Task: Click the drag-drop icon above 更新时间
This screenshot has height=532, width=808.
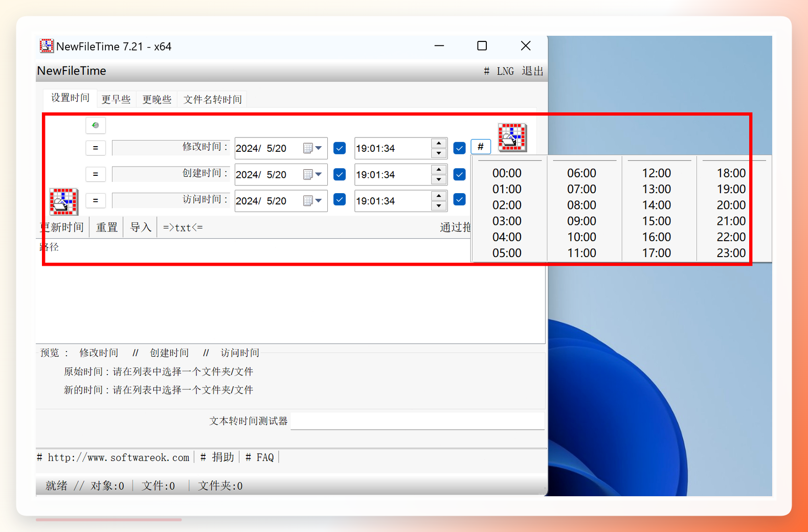Action: click(63, 201)
